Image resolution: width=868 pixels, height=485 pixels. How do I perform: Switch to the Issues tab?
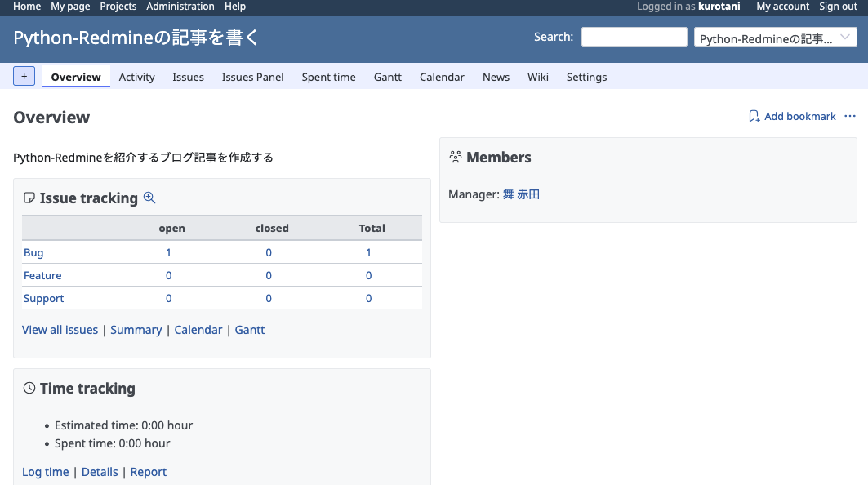coord(188,77)
